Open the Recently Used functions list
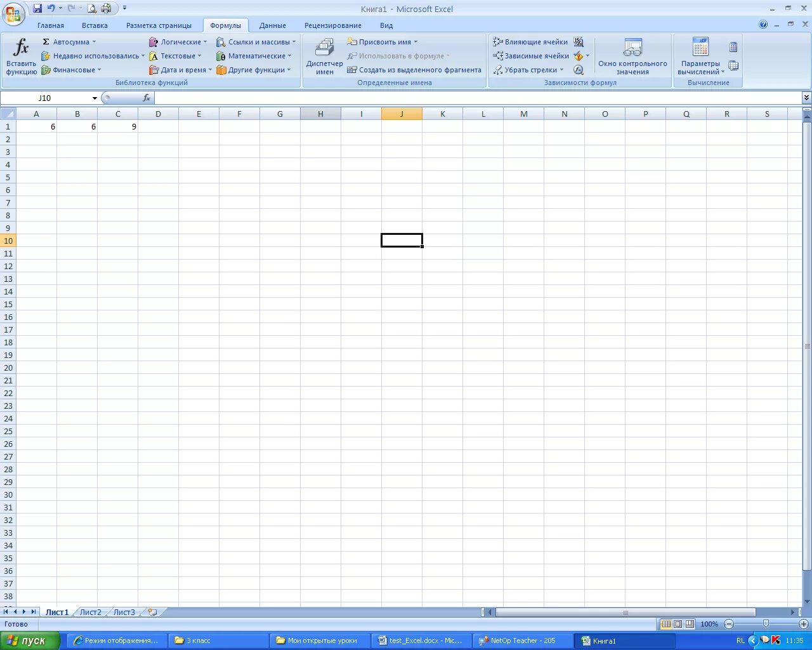 93,56
